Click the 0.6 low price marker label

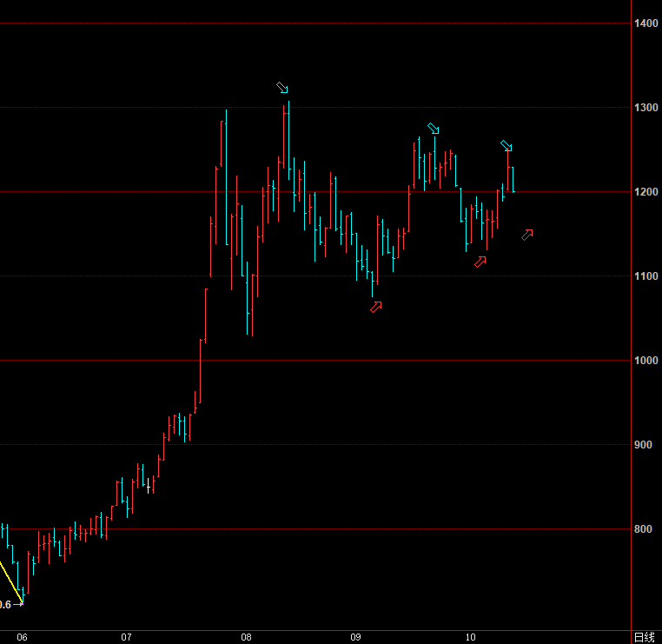pos(5,605)
